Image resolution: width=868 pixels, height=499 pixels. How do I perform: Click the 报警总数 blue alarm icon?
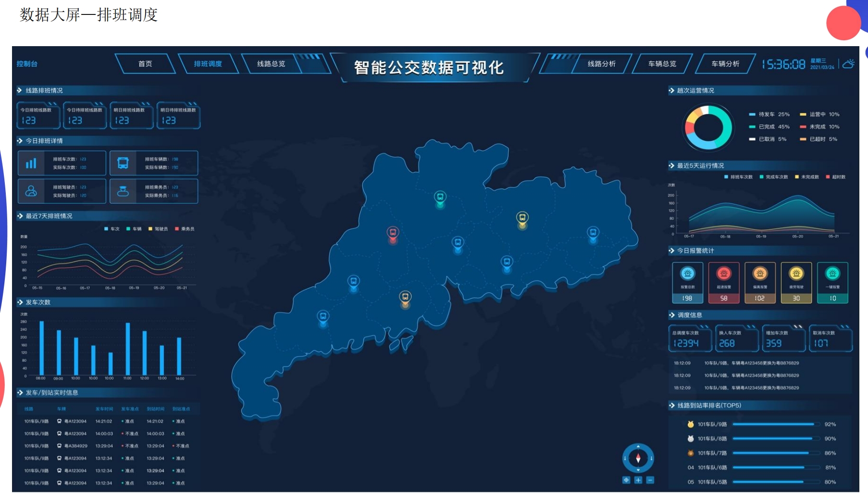(687, 274)
